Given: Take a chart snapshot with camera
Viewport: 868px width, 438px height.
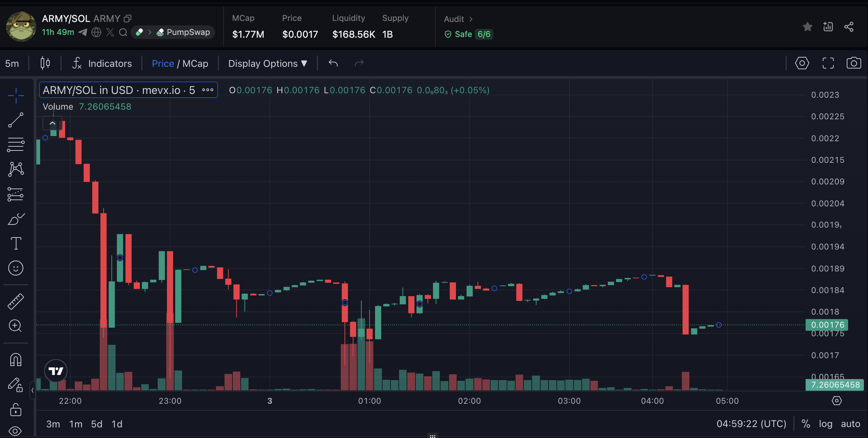Looking at the screenshot, I should pyautogui.click(x=854, y=63).
